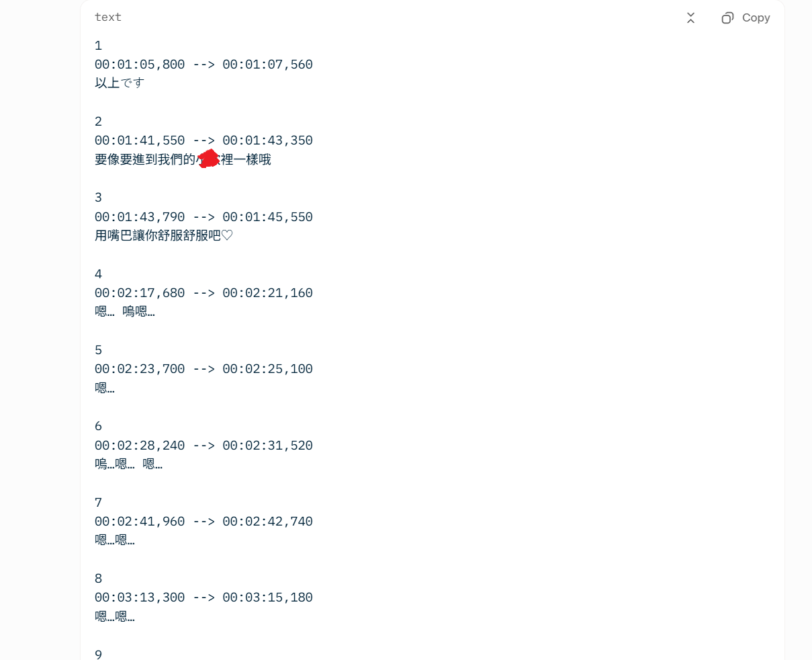
Task: Click the red scribble mark in subtitle 2
Action: [x=210, y=159]
